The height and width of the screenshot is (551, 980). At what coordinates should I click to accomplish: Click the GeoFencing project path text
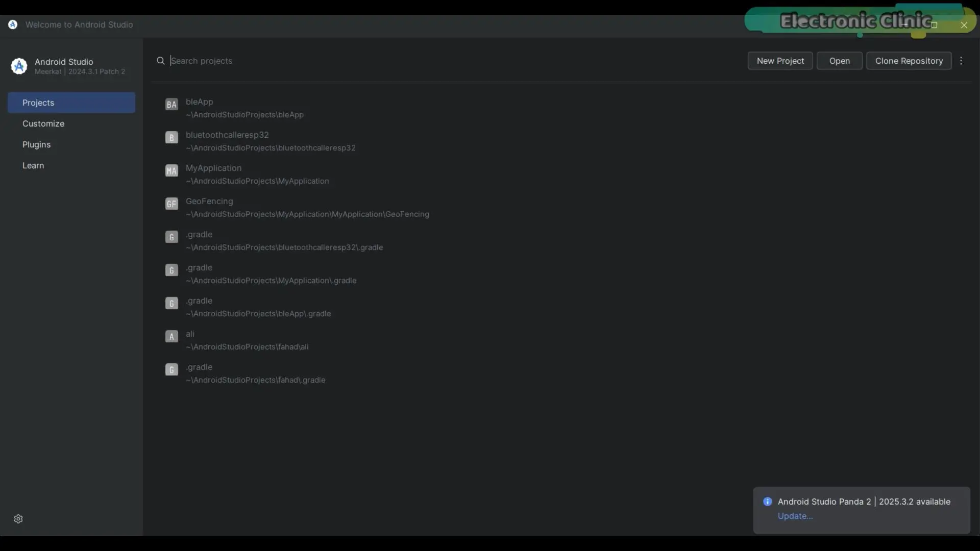[x=307, y=214]
